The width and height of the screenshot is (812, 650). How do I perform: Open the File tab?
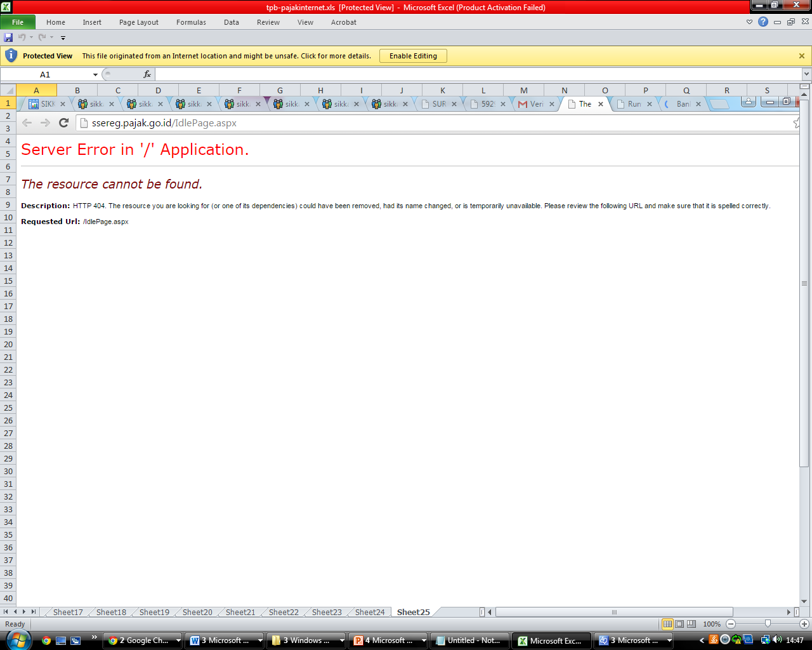tap(18, 22)
